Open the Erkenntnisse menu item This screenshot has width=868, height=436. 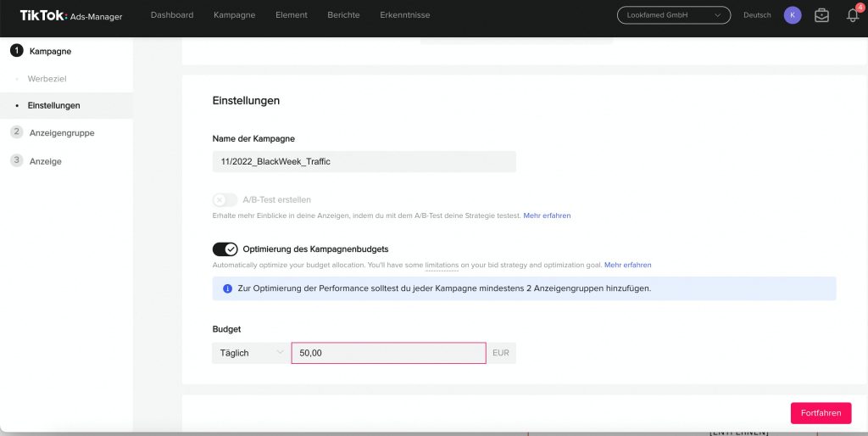point(404,15)
